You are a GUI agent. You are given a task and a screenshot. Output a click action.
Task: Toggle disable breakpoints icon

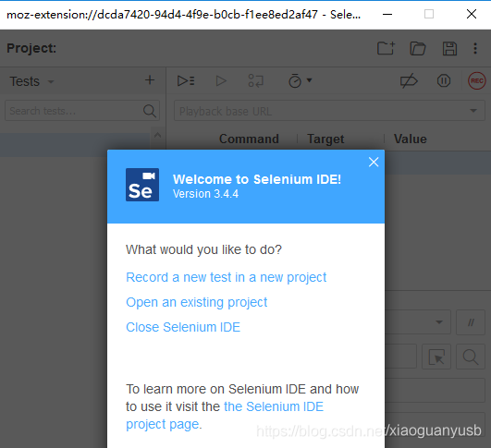tap(409, 80)
